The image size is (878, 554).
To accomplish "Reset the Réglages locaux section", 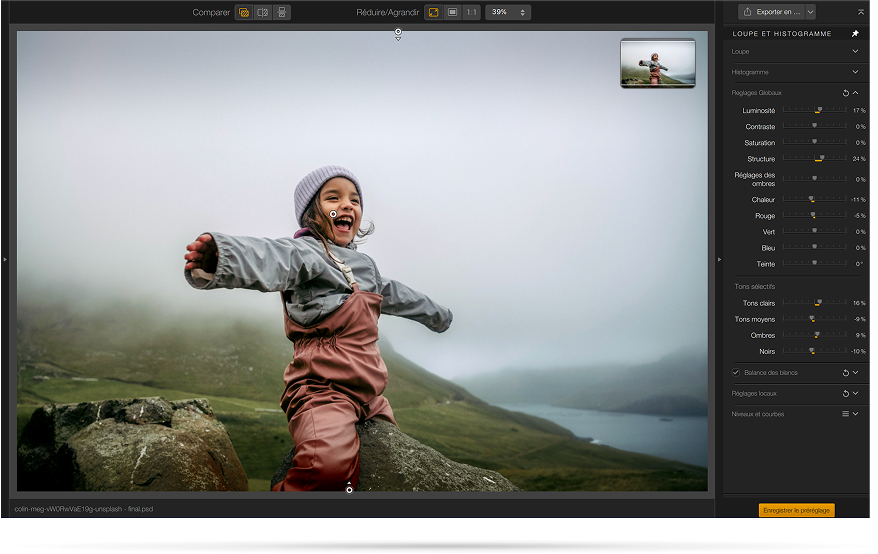I will (x=846, y=394).
